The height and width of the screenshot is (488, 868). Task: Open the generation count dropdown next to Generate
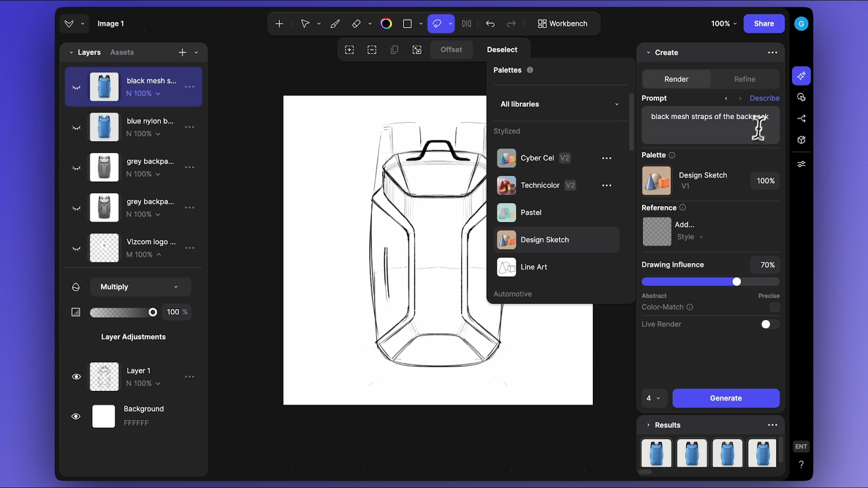pos(654,398)
